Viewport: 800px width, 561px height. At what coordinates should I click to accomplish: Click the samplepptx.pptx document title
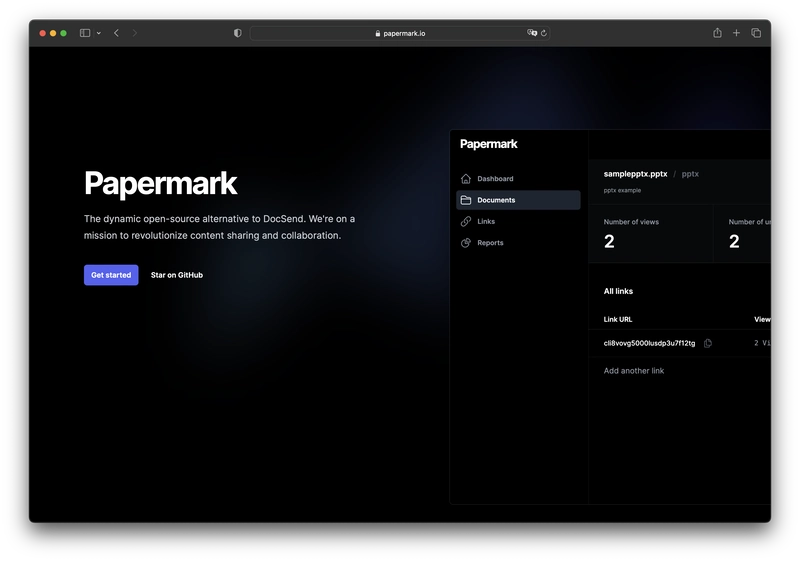635,174
